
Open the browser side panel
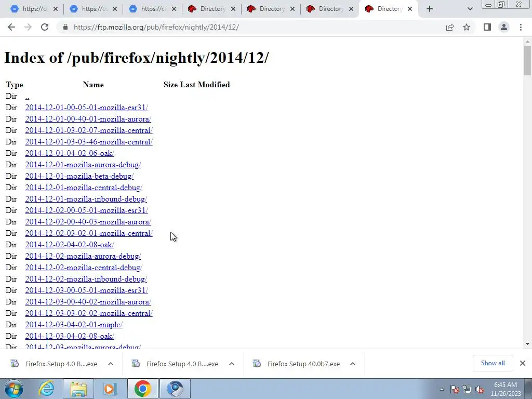[x=487, y=27]
